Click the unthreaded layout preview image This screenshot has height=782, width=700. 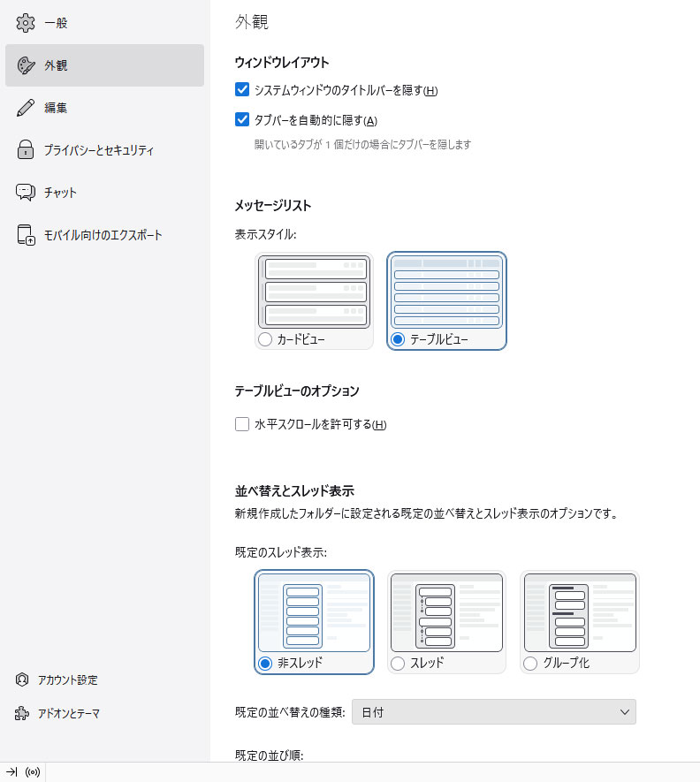click(x=315, y=612)
